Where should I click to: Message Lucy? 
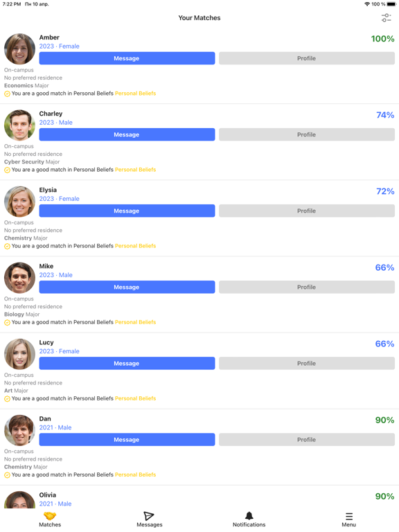pyautogui.click(x=127, y=364)
